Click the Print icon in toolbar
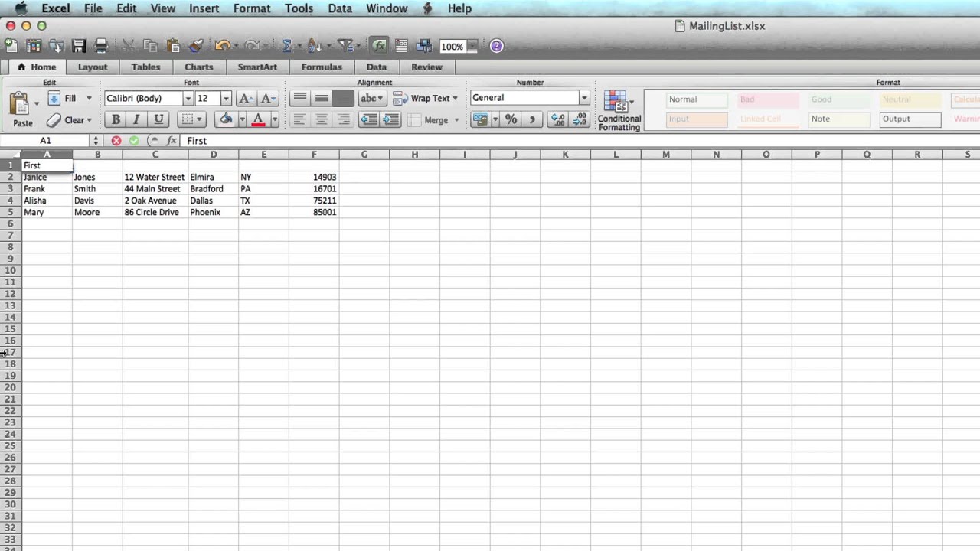This screenshot has height=551, width=980. click(101, 46)
